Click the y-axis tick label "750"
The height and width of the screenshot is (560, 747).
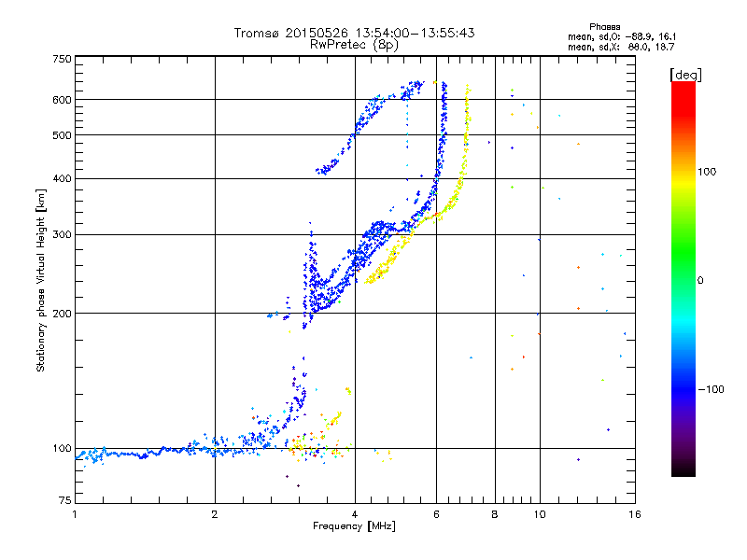pyautogui.click(x=62, y=59)
